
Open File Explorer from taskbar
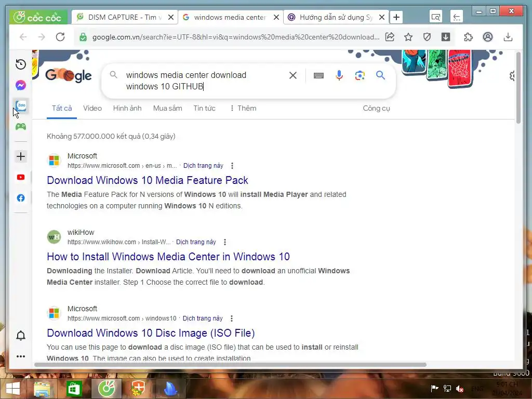[x=42, y=389]
